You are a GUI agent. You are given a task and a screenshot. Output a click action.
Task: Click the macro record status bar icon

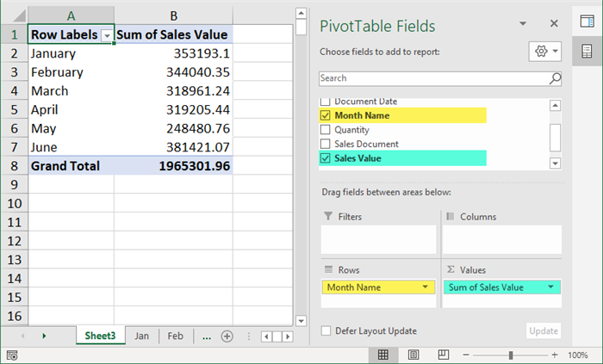pos(12,355)
